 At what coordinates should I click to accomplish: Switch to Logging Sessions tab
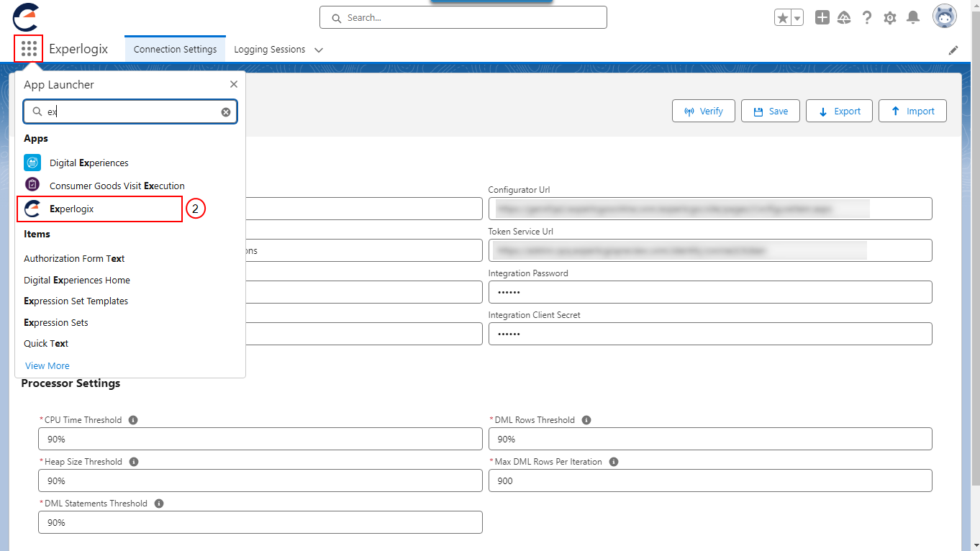click(x=270, y=50)
